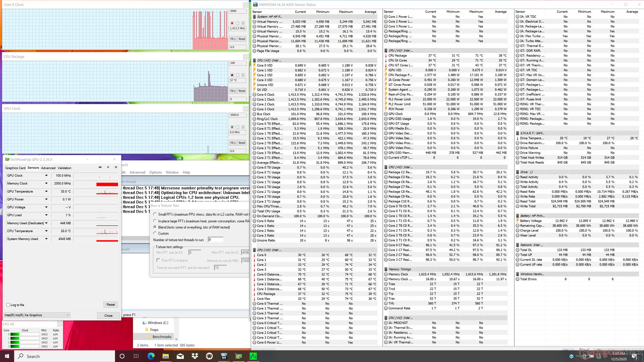This screenshot has height=362, width=644.
Task: Click the taskbar Search box
Action: (x=65, y=356)
